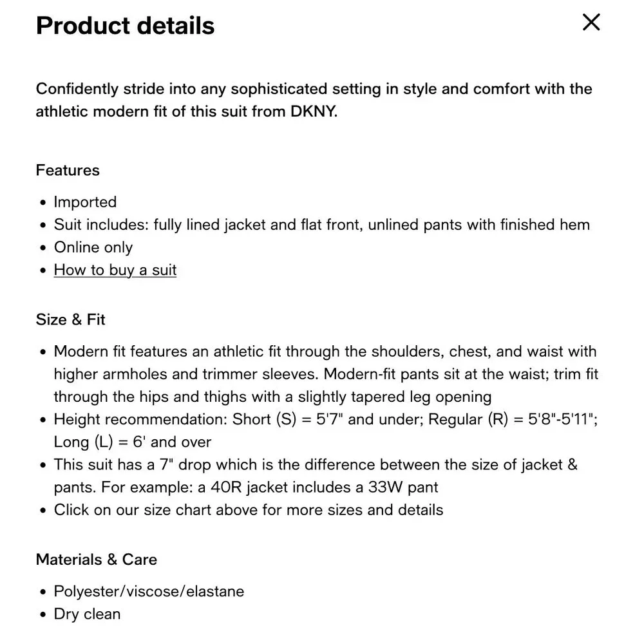Click the Modern fit features bullet text
644x644 pixels.
pyautogui.click(x=326, y=374)
